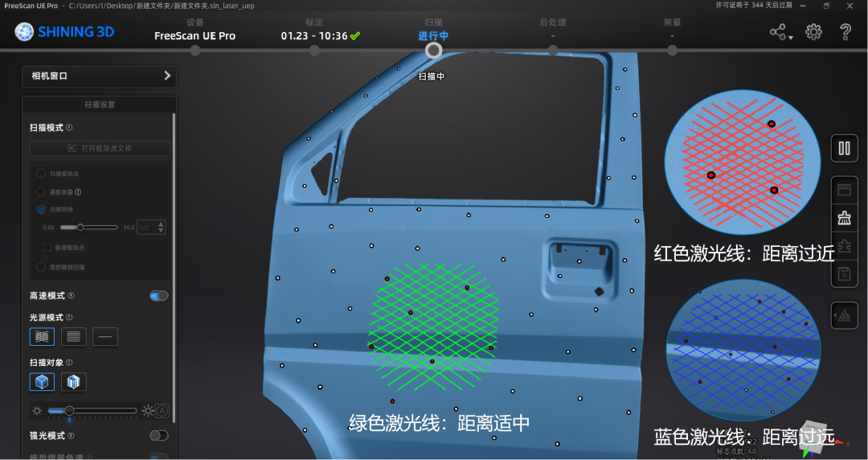This screenshot has width=868, height=460.
Task: Open the mesh triangle view icon
Action: tap(844, 316)
